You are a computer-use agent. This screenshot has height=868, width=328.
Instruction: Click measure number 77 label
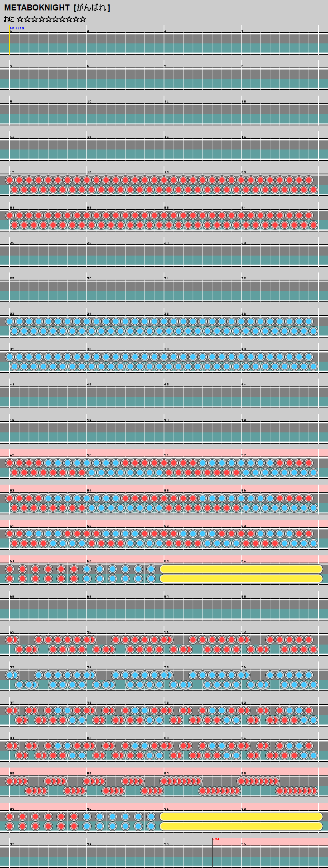point(12,703)
